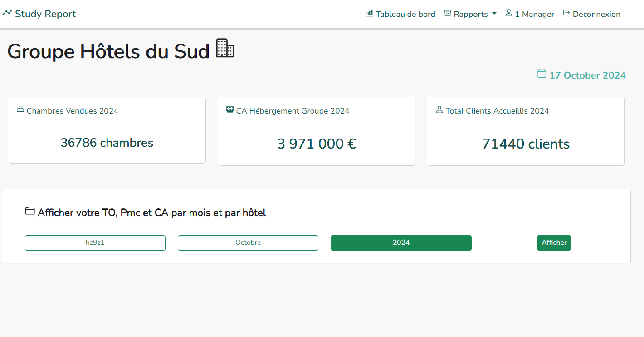Screen dimensions: 644x337
Task: Open the hz9z1 hotel selector
Action: pos(95,243)
